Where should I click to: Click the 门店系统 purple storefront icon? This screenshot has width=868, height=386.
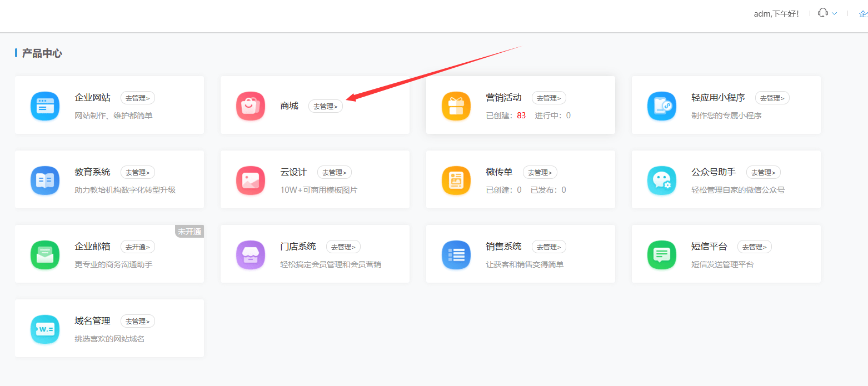(x=251, y=254)
